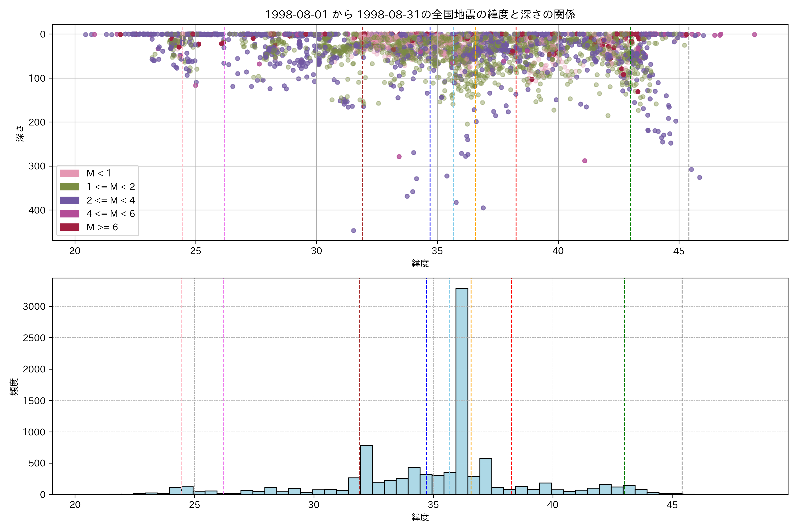Click the chart title text at top
Screen dimensions: 798x532
coord(420,15)
